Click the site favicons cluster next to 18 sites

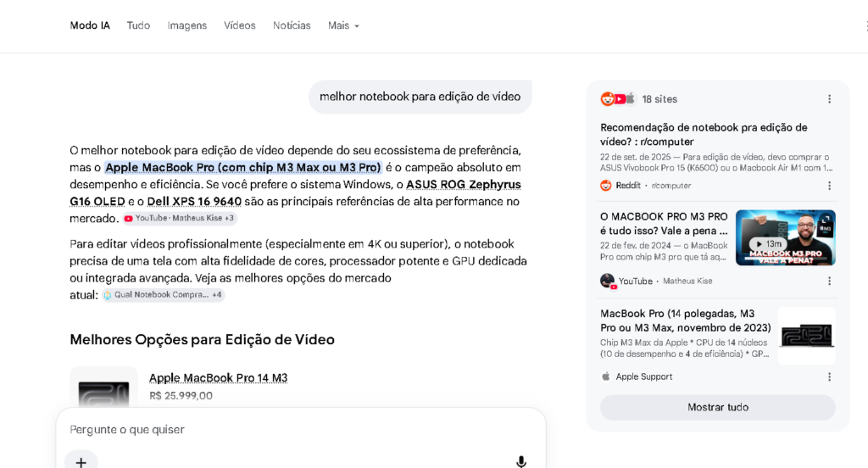618,99
